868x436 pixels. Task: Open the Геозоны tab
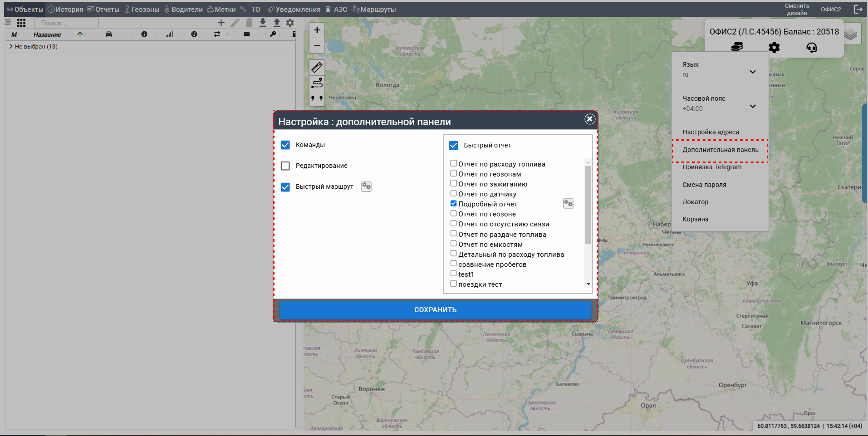[x=142, y=10]
